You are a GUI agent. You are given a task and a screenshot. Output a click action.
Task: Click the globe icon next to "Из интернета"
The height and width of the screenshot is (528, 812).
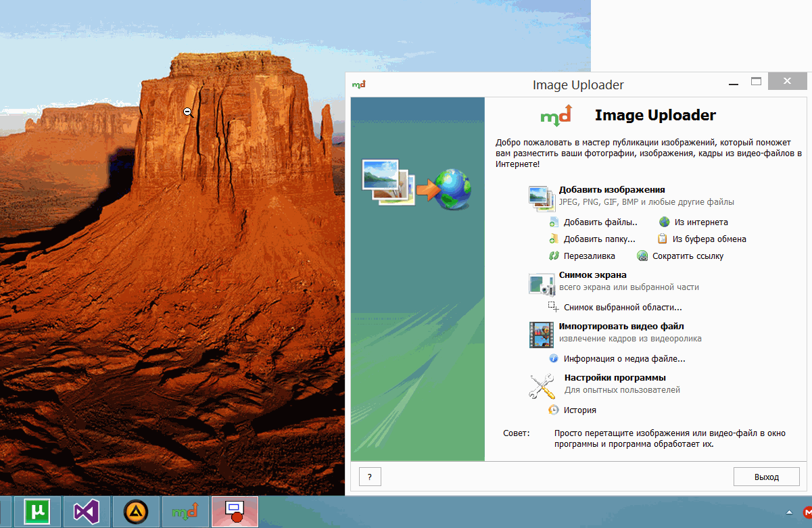[x=664, y=222]
